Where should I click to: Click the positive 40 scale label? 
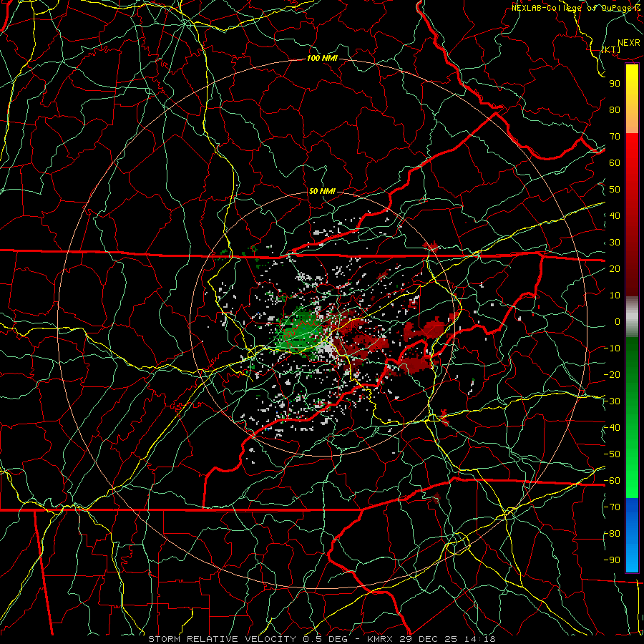click(615, 215)
